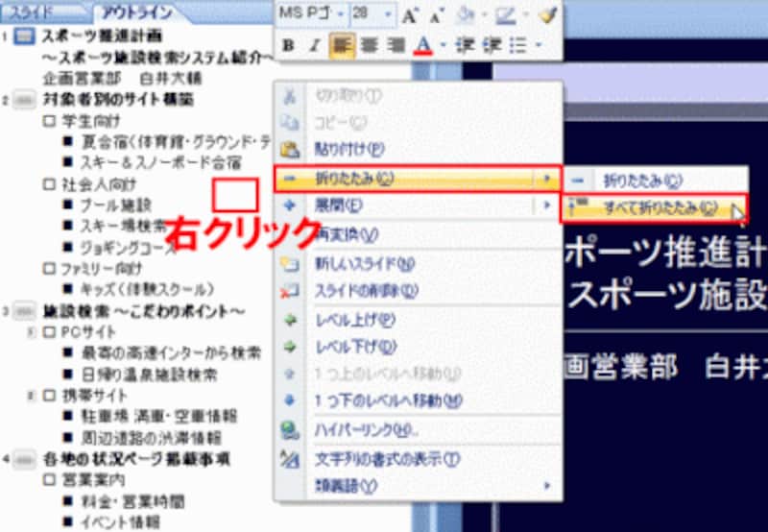768x532 pixels.
Task: Toggle Bold in the mini toolbar
Action: coord(289,45)
